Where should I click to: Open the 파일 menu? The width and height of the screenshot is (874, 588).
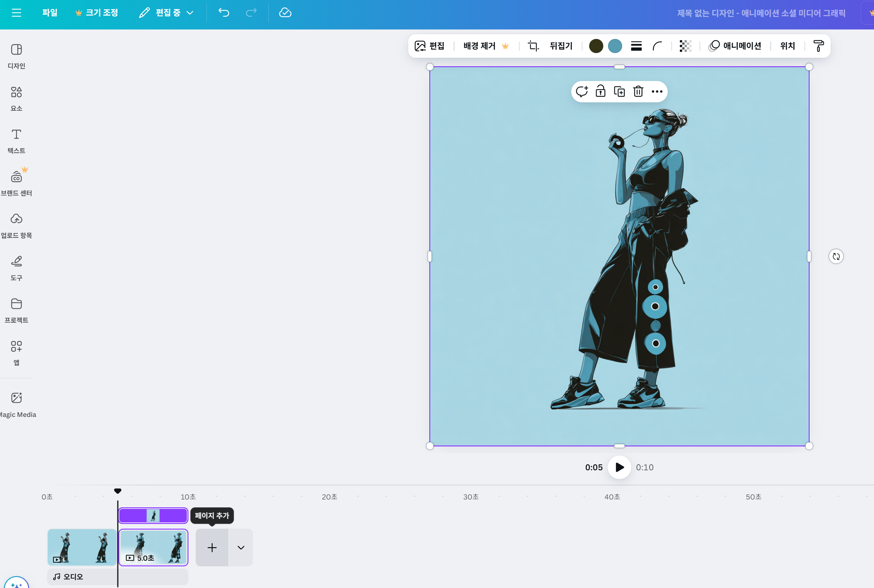point(50,13)
